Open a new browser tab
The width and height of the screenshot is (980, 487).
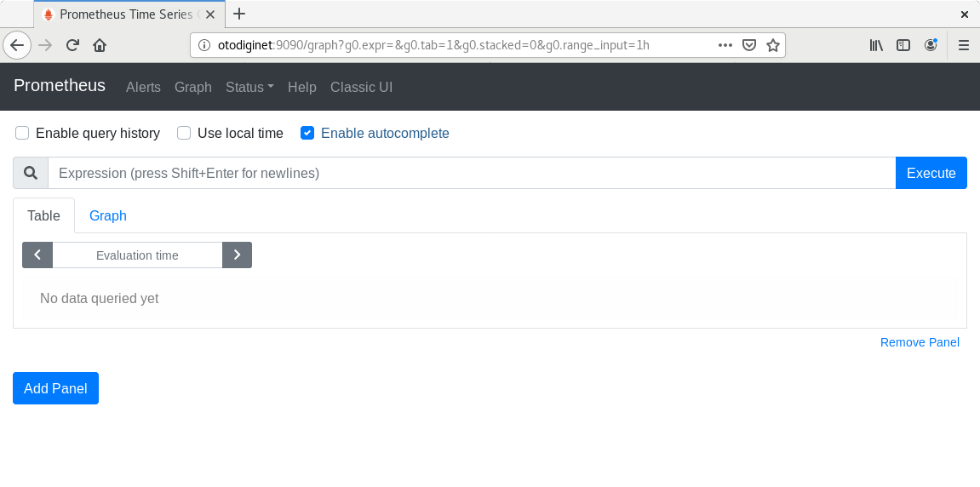coord(239,14)
